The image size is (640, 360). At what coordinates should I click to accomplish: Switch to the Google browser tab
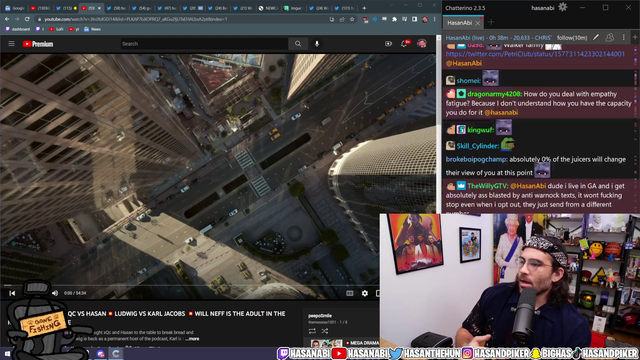tap(15, 8)
